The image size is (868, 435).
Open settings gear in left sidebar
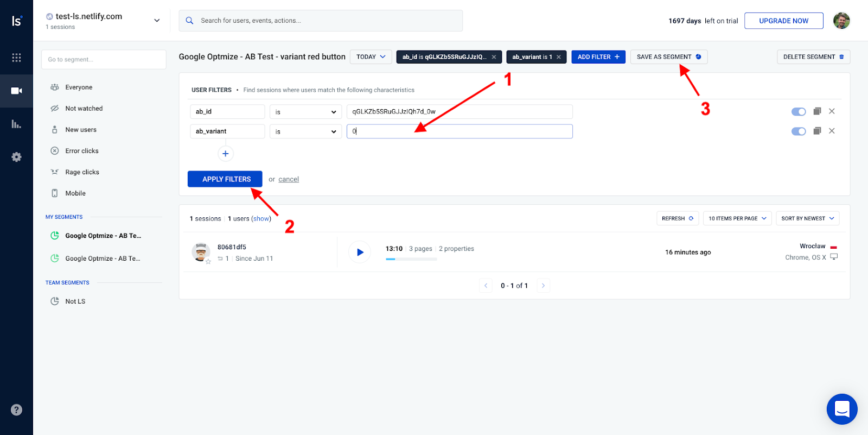pyautogui.click(x=16, y=157)
